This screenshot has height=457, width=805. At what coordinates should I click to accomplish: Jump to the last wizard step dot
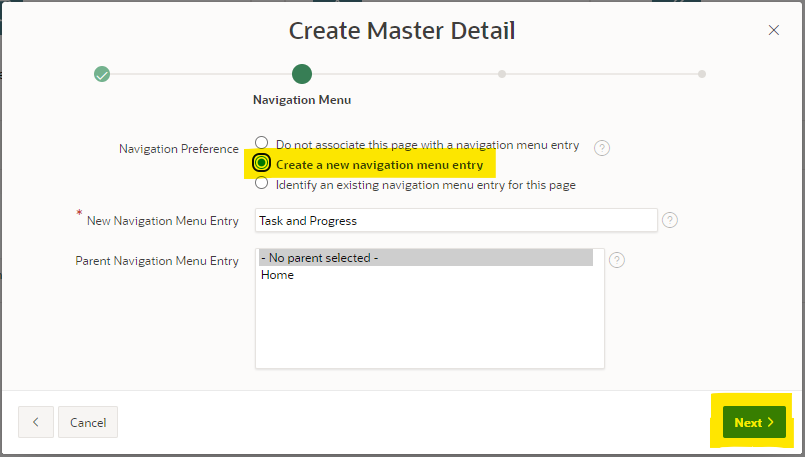702,74
